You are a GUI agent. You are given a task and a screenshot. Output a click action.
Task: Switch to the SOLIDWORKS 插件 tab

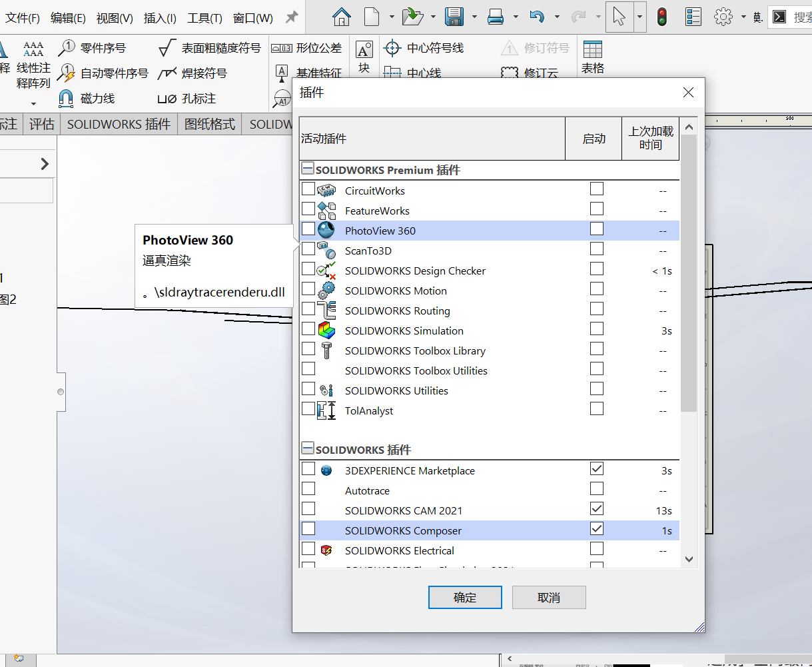[x=117, y=124]
